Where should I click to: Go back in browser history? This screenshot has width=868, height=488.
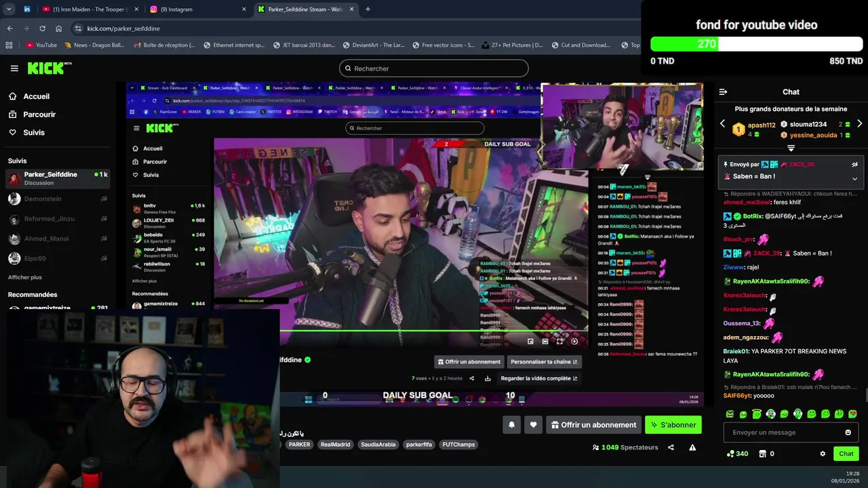point(9,28)
